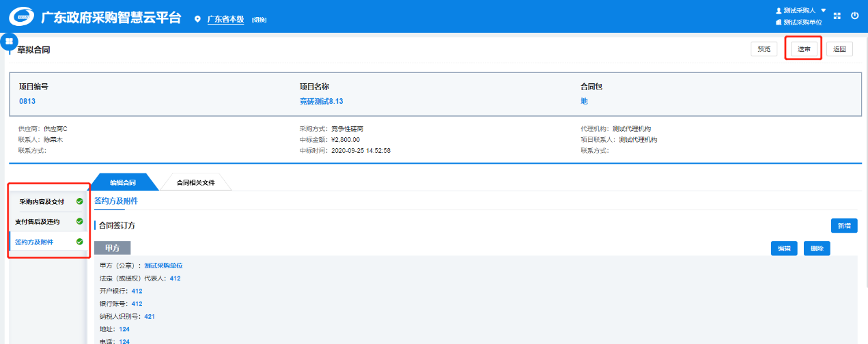This screenshot has height=344, width=868.
Task: Click the 中标金额 ¥2,800.00 text
Action: [x=329, y=140]
